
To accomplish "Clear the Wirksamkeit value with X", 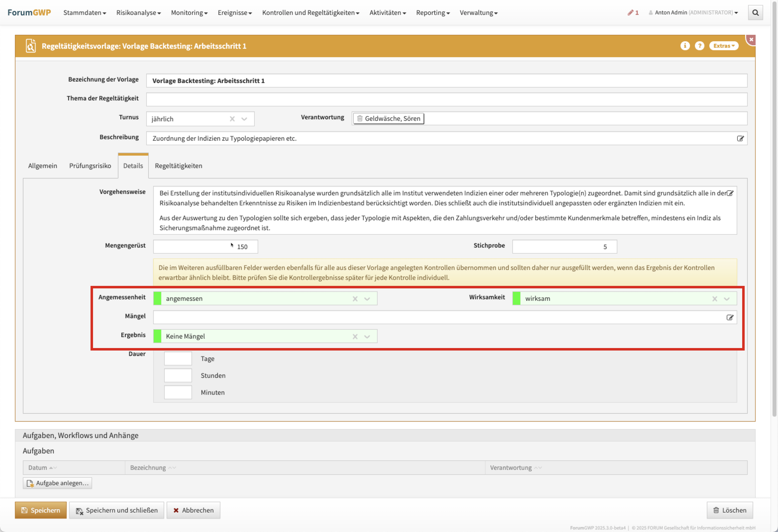I will [714, 299].
